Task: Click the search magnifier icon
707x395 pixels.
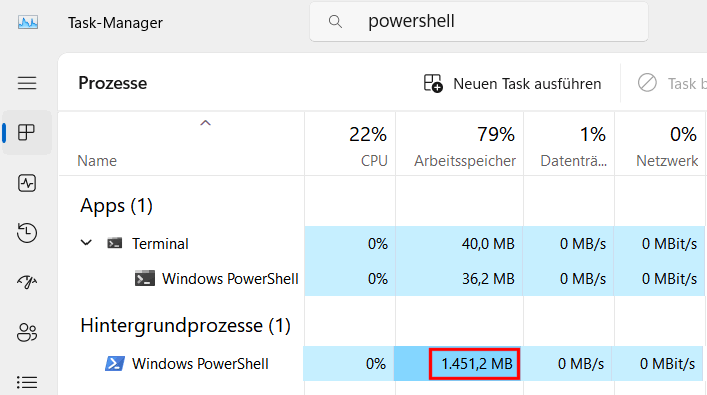Action: pos(335,21)
